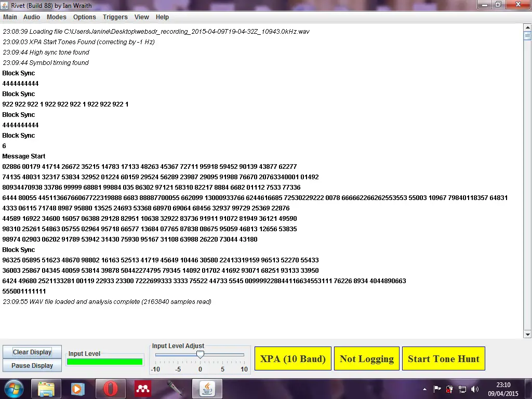Open the Options menu
The width and height of the screenshot is (532, 399).
tap(85, 17)
